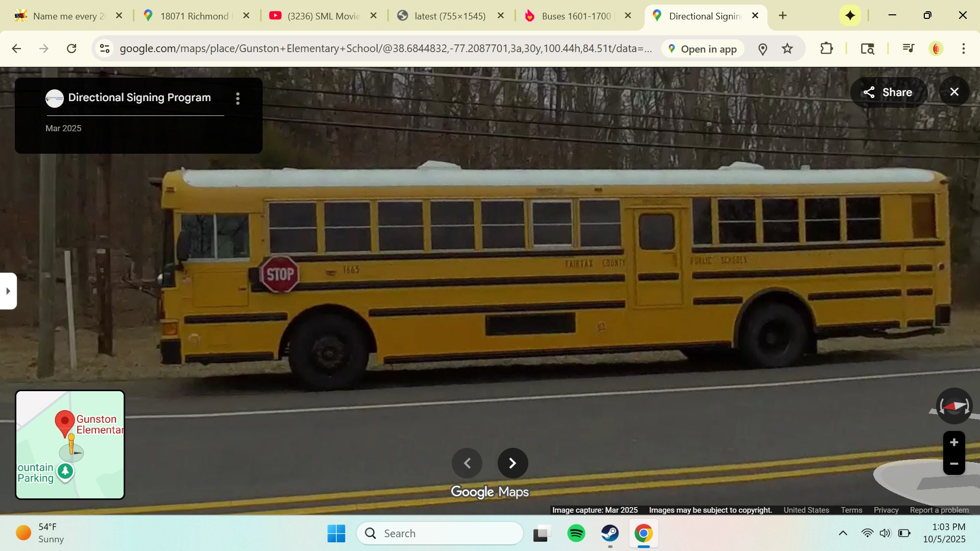The image size is (980, 551).
Task: Close the 18071 Richmond tab
Action: (246, 16)
